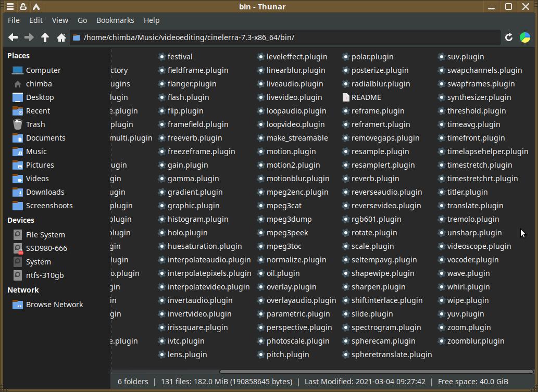This screenshot has width=538, height=392.
Task: Select SSD980-666 device
Action: click(x=40, y=248)
